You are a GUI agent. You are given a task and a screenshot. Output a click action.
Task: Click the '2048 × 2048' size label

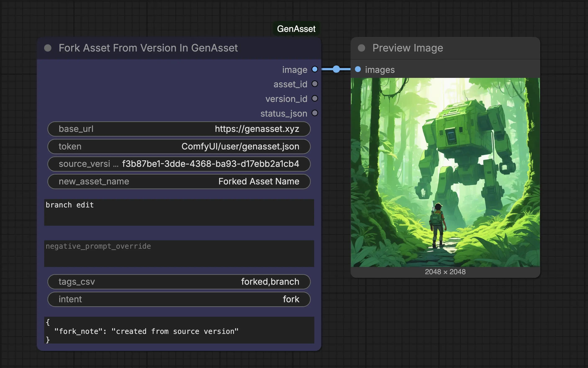tap(445, 272)
